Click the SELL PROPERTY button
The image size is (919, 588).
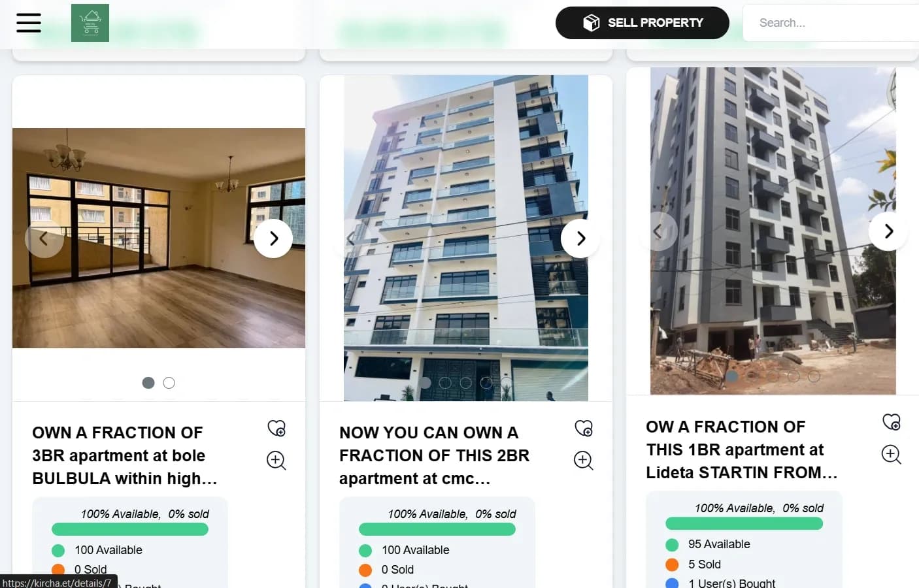click(643, 23)
